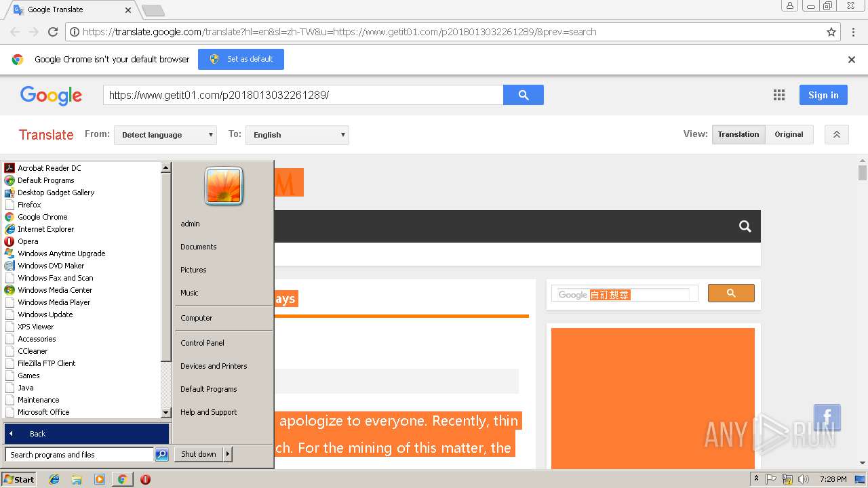
Task: Open Devices and Printers
Action: point(214,366)
